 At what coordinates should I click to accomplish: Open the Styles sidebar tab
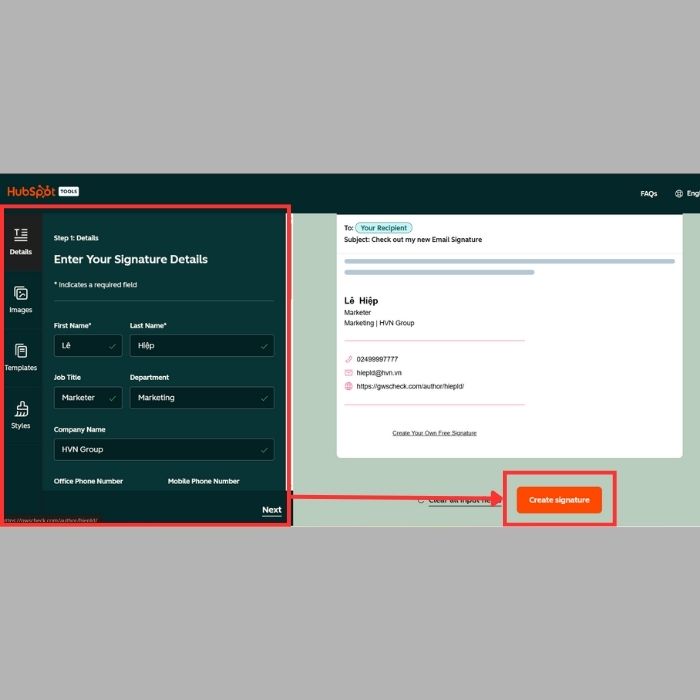click(21, 416)
